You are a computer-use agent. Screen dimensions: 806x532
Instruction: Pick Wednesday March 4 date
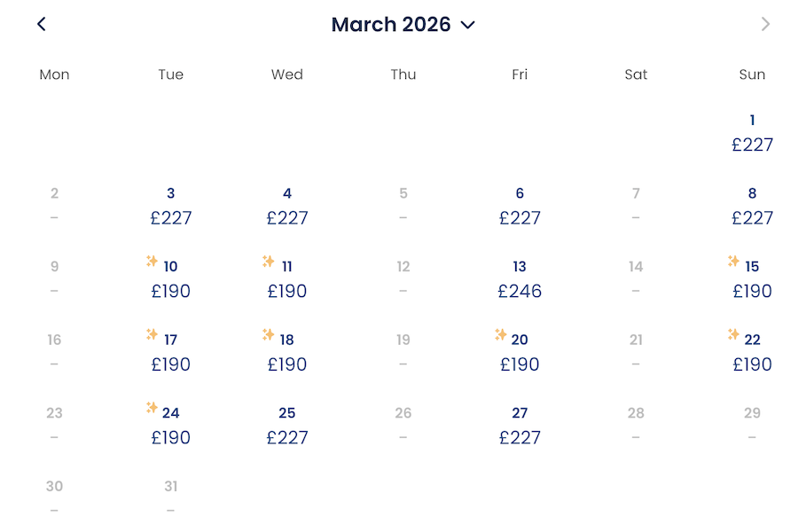click(286, 207)
